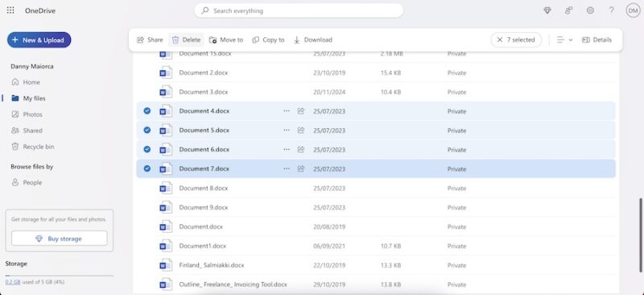This screenshot has height=295, width=644.
Task: Click the Word icon for Document 8.docx
Action: (166, 188)
